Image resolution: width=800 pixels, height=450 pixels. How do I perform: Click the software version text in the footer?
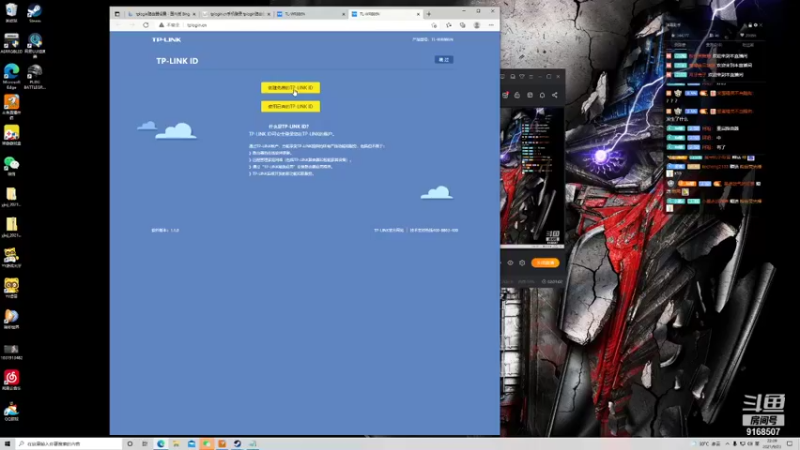tap(165, 230)
